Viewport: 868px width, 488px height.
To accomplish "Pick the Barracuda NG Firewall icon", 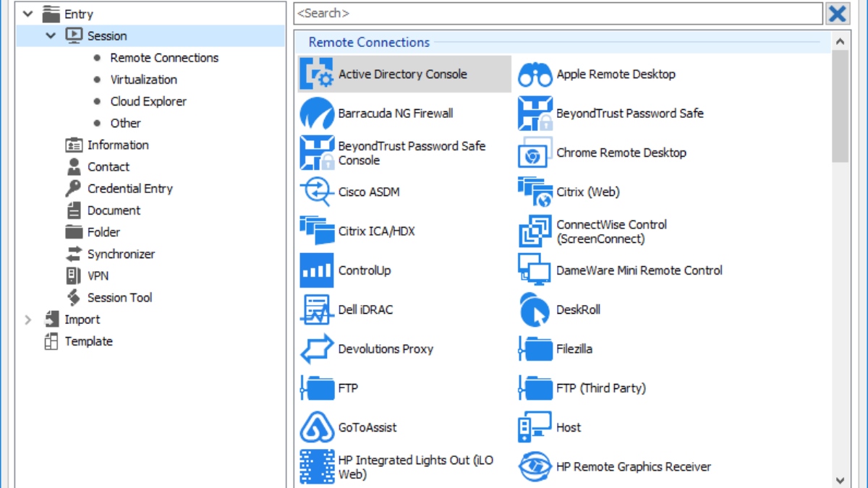I will point(317,114).
